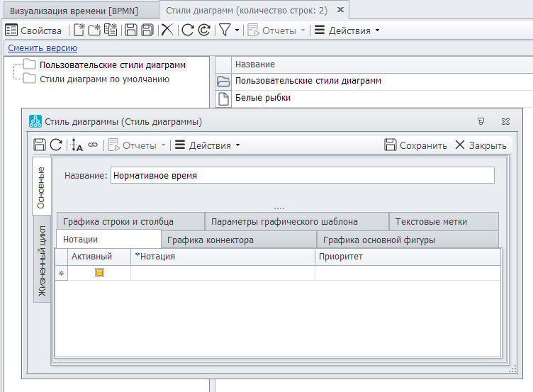Click the refresh icon in main toolbar
The image size is (533, 392).
tap(187, 30)
